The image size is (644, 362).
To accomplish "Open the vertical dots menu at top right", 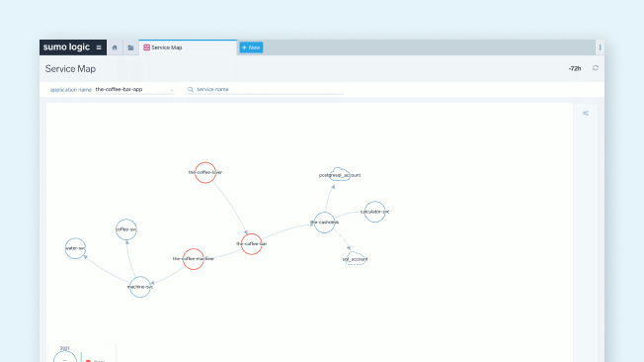I will click(601, 47).
